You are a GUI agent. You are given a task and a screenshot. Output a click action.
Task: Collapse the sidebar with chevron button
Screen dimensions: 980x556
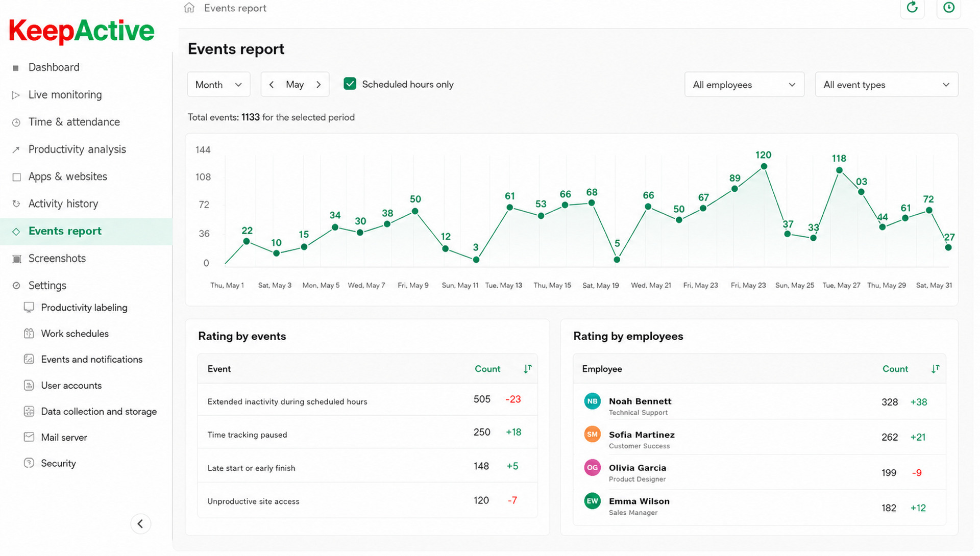point(140,524)
